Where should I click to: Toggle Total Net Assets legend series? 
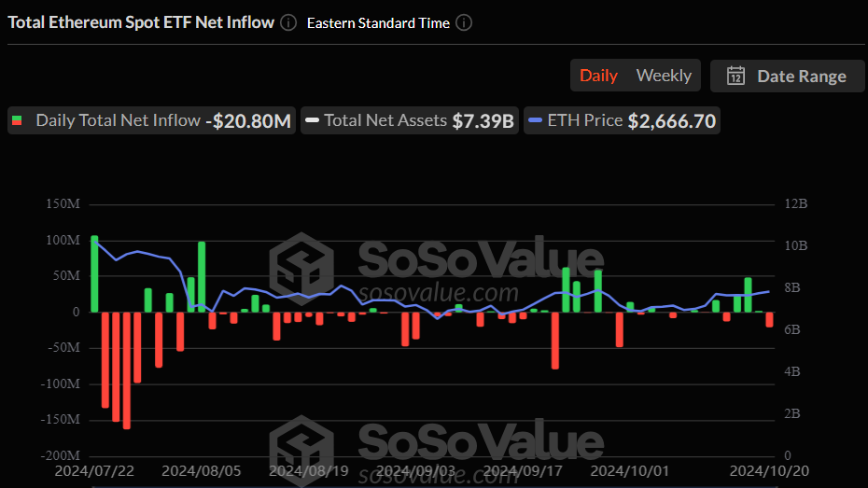pyautogui.click(x=410, y=120)
